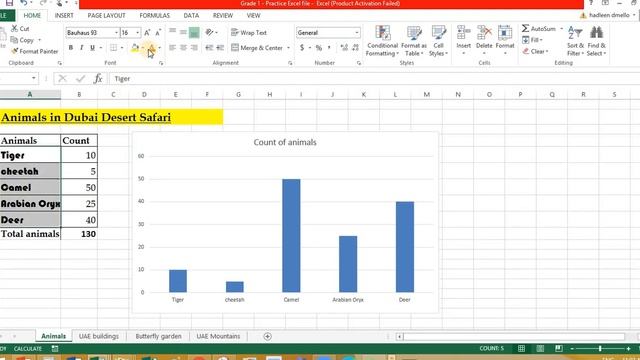Select Top Align icon
The image size is (640, 360).
click(173, 32)
